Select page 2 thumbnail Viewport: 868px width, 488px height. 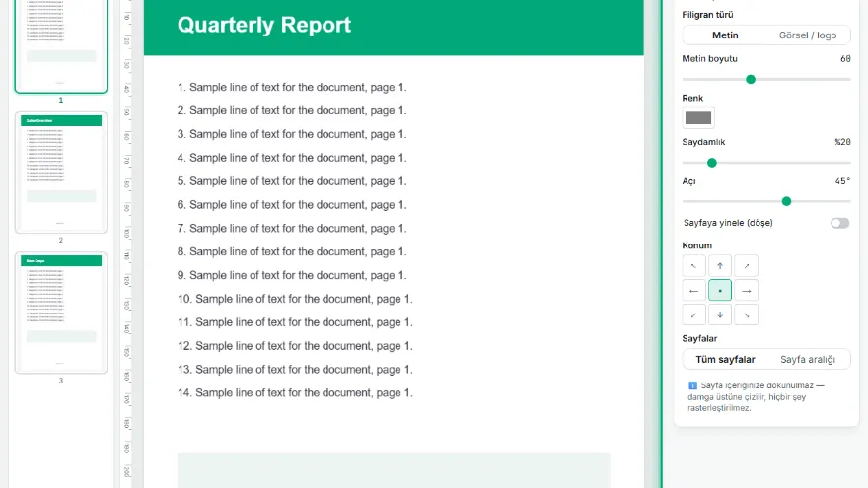(61, 173)
